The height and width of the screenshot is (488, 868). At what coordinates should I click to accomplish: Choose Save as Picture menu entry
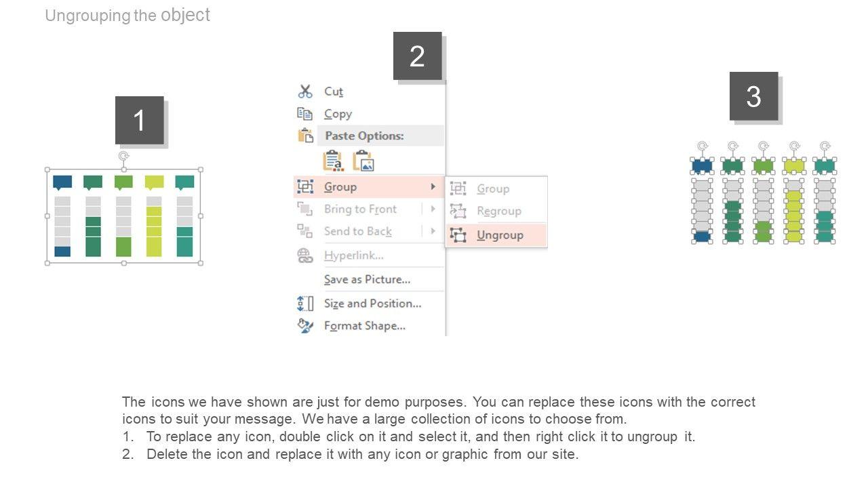[x=367, y=279]
